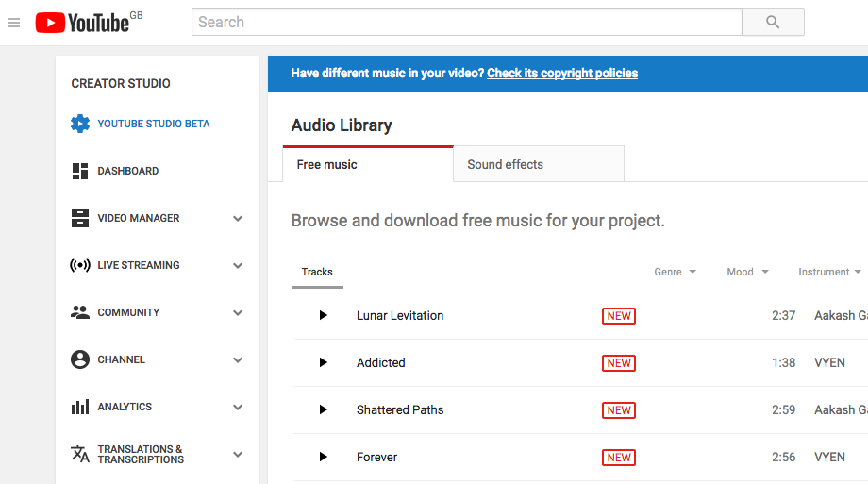
Task: Open the Genre filter dropdown
Action: [x=675, y=272]
